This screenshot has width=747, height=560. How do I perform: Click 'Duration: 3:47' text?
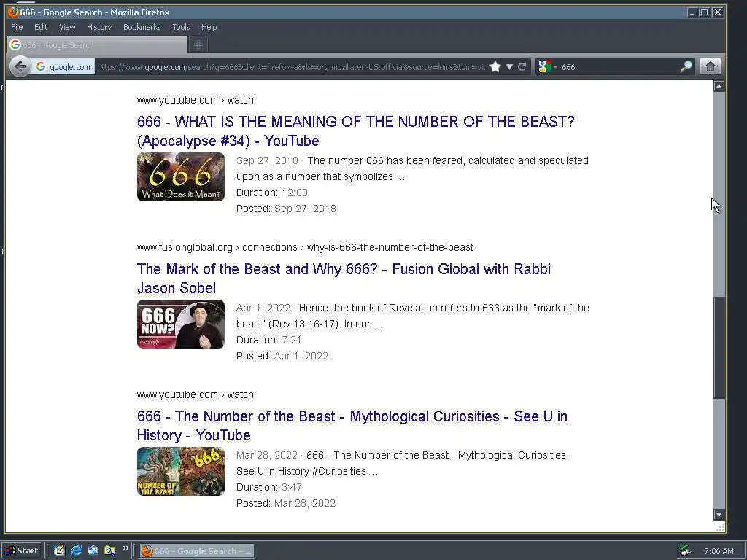(x=268, y=487)
